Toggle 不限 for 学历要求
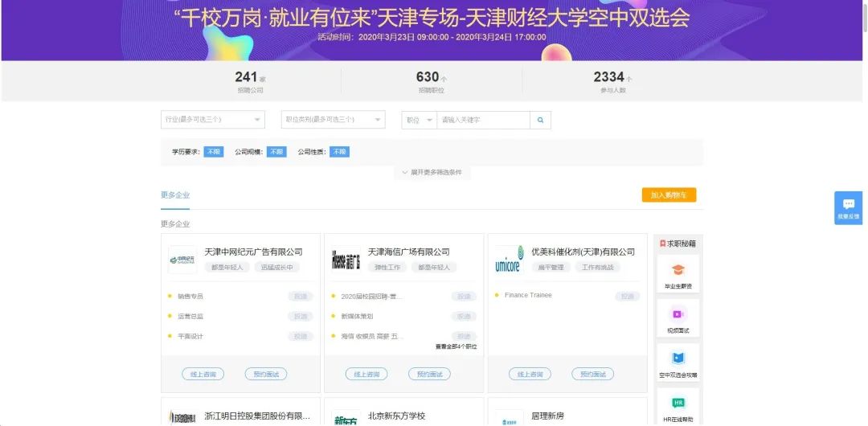This screenshot has width=868, height=426. [214, 152]
